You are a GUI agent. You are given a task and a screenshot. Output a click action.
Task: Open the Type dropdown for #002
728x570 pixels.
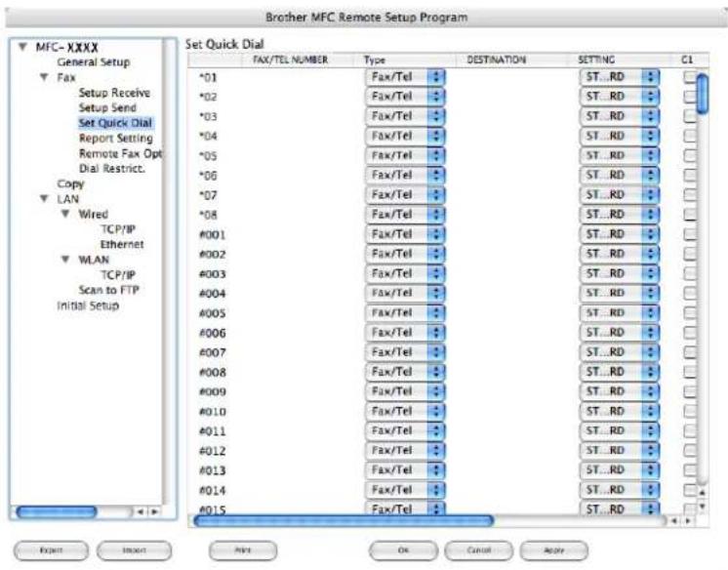(405, 254)
